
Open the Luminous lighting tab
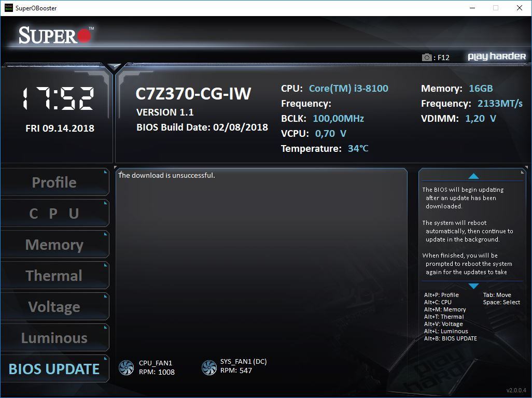tap(54, 338)
